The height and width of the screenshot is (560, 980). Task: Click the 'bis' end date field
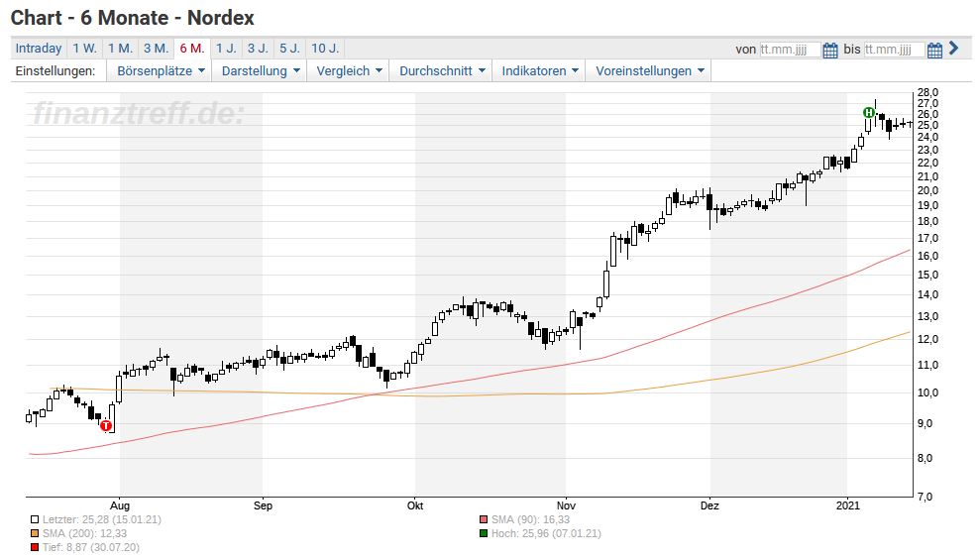point(895,50)
